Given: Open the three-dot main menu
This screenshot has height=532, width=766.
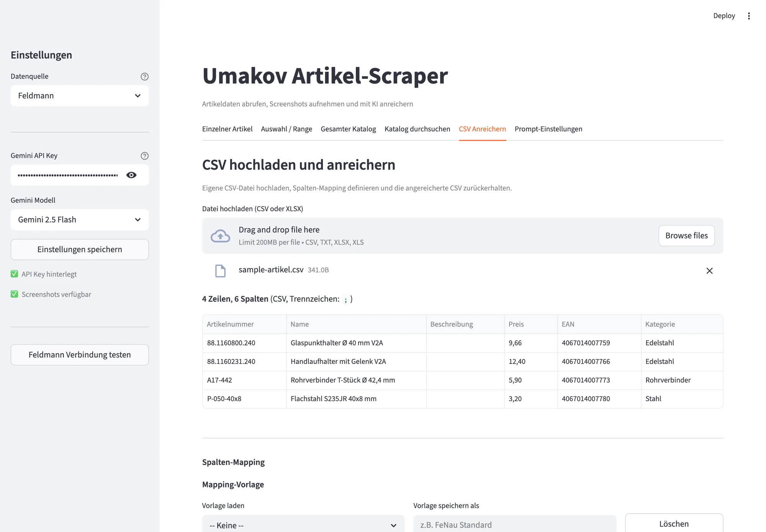Looking at the screenshot, I should [749, 16].
